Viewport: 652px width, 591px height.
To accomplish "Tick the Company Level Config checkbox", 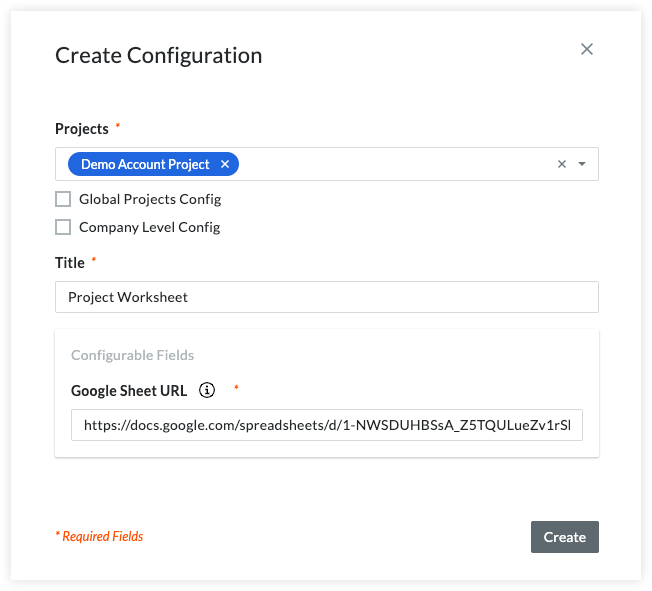I will 63,227.
